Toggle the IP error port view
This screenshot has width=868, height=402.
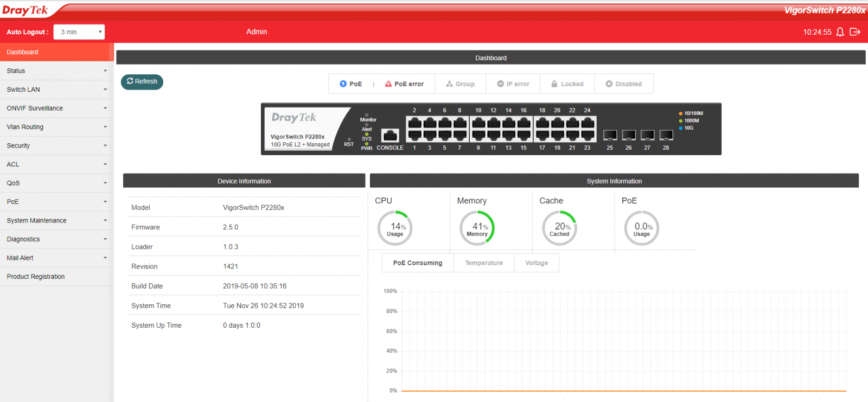pos(513,84)
